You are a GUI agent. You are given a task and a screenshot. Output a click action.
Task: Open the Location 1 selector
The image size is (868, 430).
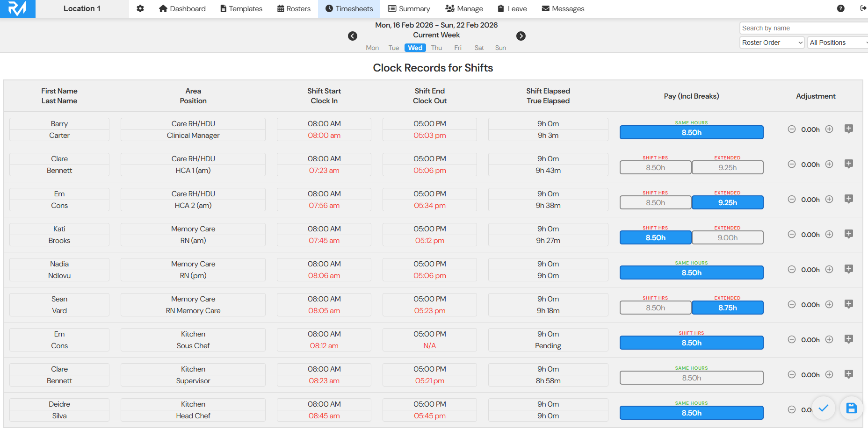tap(82, 8)
